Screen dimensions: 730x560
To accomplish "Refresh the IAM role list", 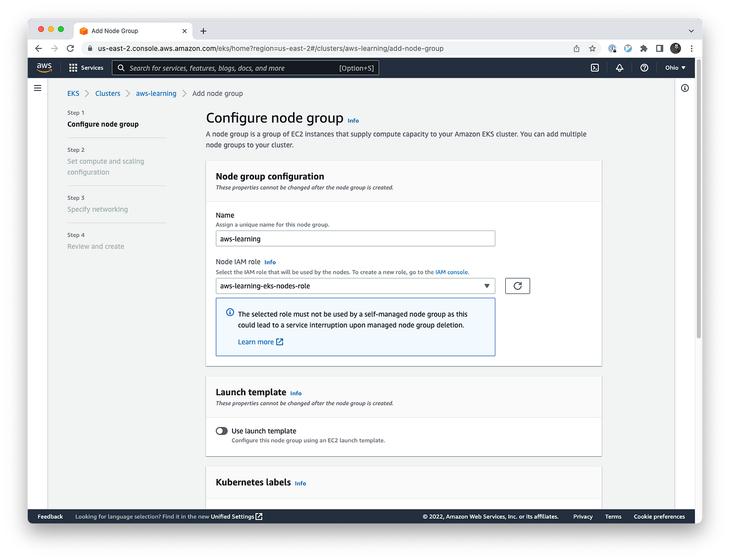I will pos(518,286).
